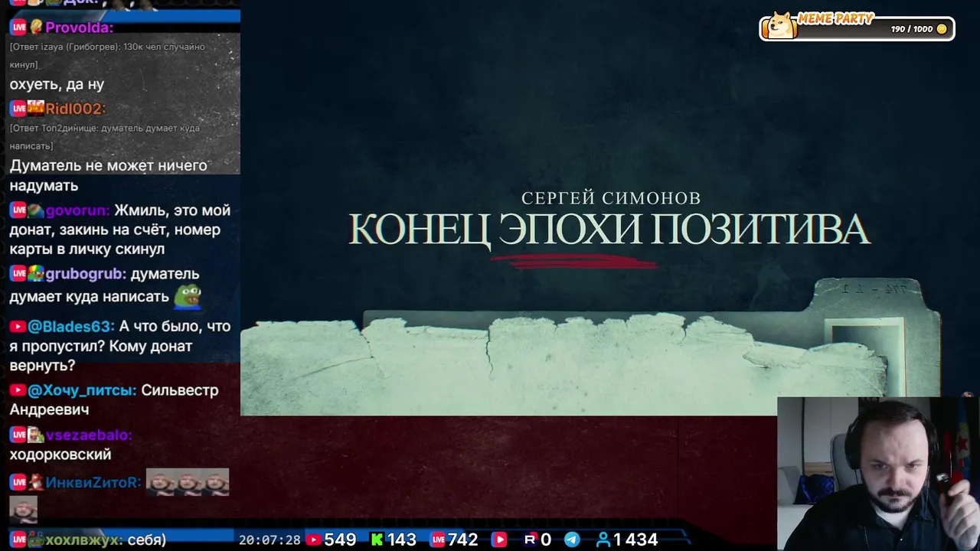Click the total viewers person icon beside 1 434
Image resolution: width=980 pixels, height=551 pixels.
pos(603,540)
